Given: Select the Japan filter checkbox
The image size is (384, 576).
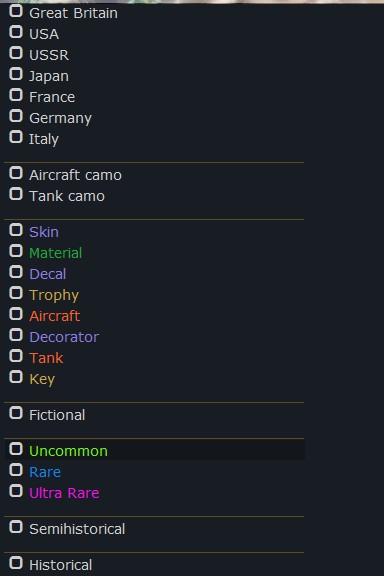Looking at the screenshot, I should 16,74.
